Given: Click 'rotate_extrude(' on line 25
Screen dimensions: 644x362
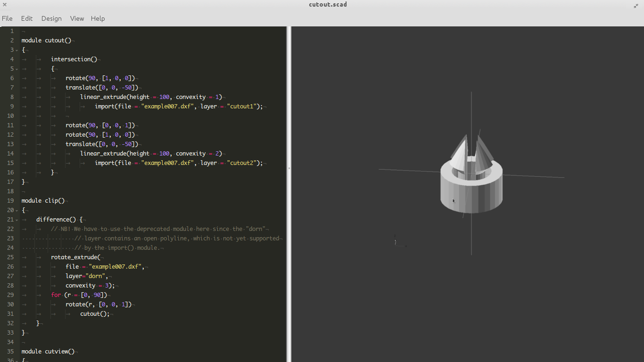Looking at the screenshot, I should coord(75,257).
